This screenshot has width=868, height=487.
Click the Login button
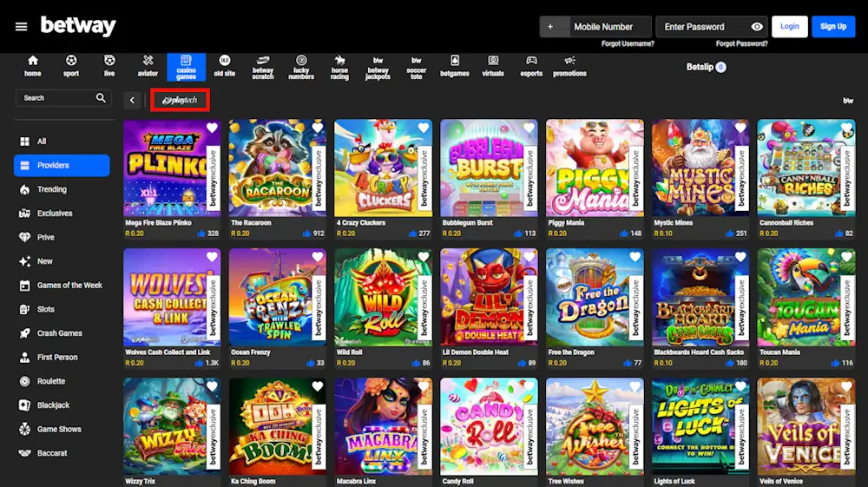click(x=789, y=27)
